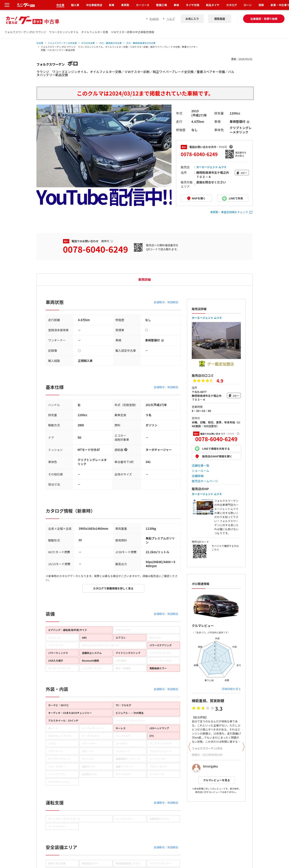Click LINEで情報を共有する in sidebar
The height and width of the screenshot is (868, 289).
coord(216,449)
